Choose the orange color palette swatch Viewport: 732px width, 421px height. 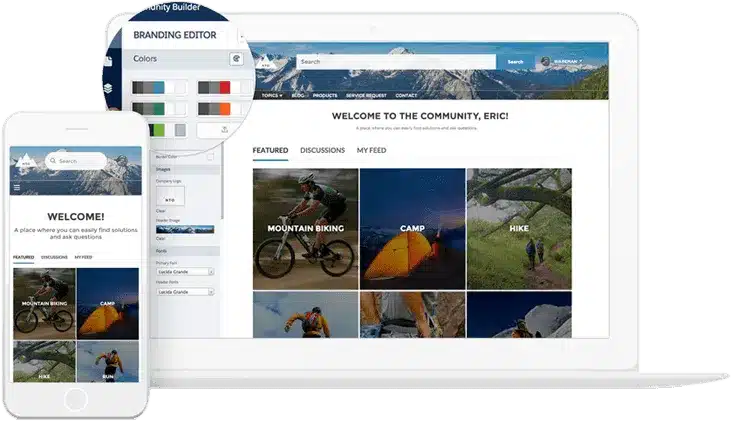(223, 109)
